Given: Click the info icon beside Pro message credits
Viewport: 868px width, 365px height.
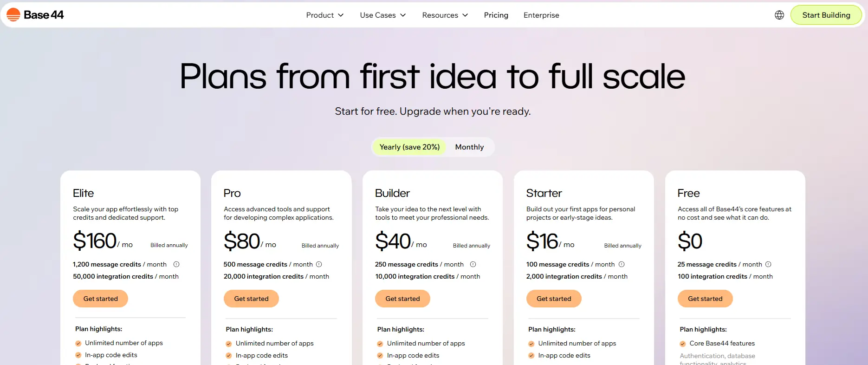Looking at the screenshot, I should pyautogui.click(x=319, y=264).
